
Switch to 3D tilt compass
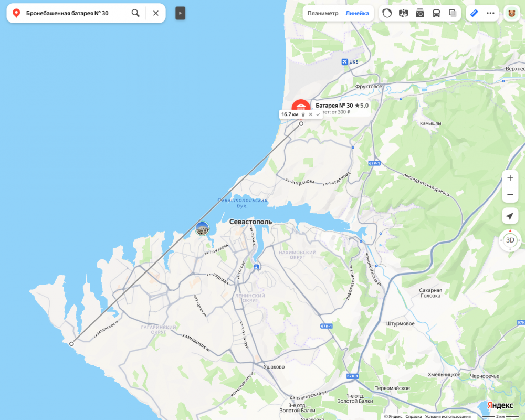tap(510, 240)
